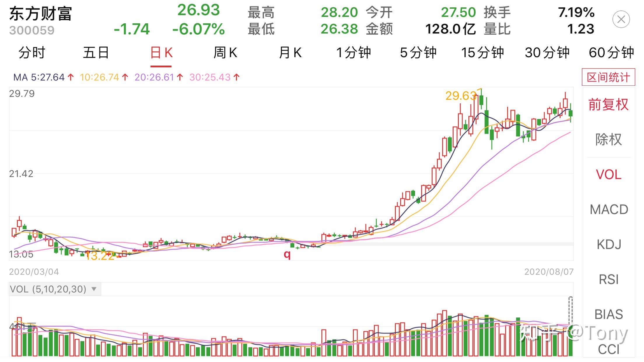644x362 pixels.
Task: Show the RSI indicator
Action: tap(608, 279)
